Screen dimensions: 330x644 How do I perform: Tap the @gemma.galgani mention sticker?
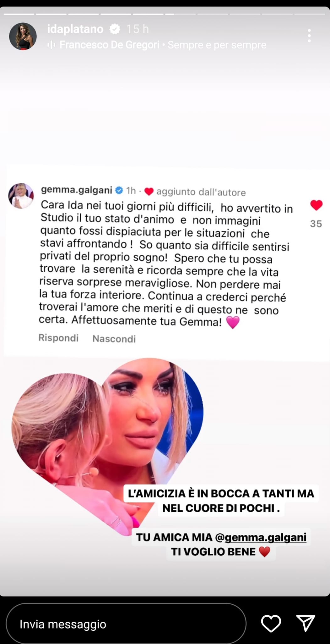pyautogui.click(x=261, y=537)
